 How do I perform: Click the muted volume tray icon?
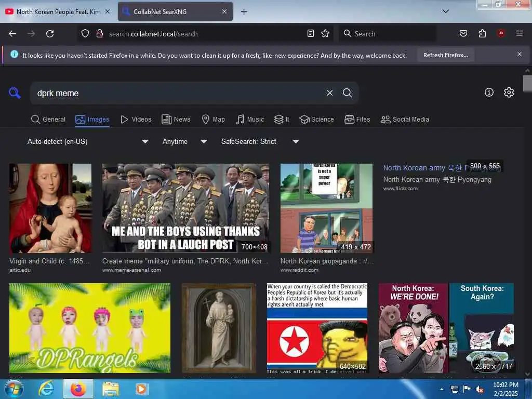click(480, 390)
